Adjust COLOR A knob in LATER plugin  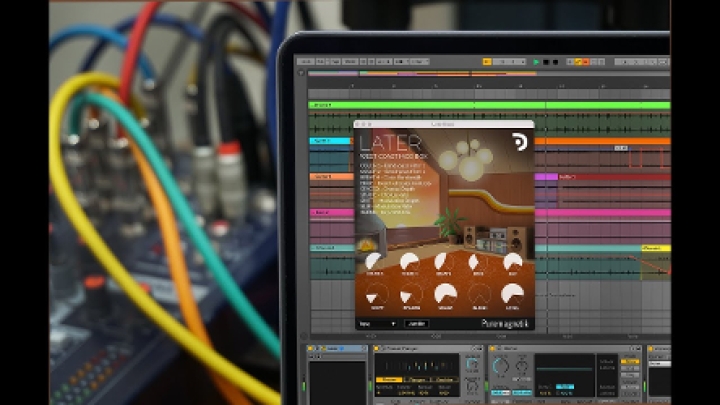[x=374, y=262]
